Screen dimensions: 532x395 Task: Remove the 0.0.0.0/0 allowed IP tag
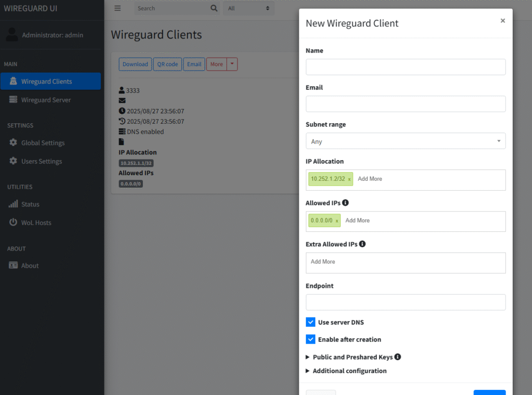click(337, 221)
